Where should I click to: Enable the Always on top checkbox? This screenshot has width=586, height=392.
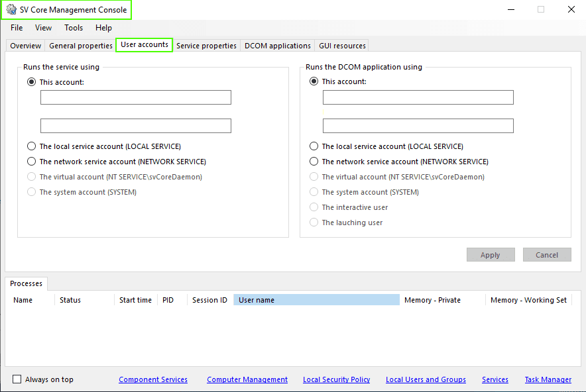(x=17, y=379)
